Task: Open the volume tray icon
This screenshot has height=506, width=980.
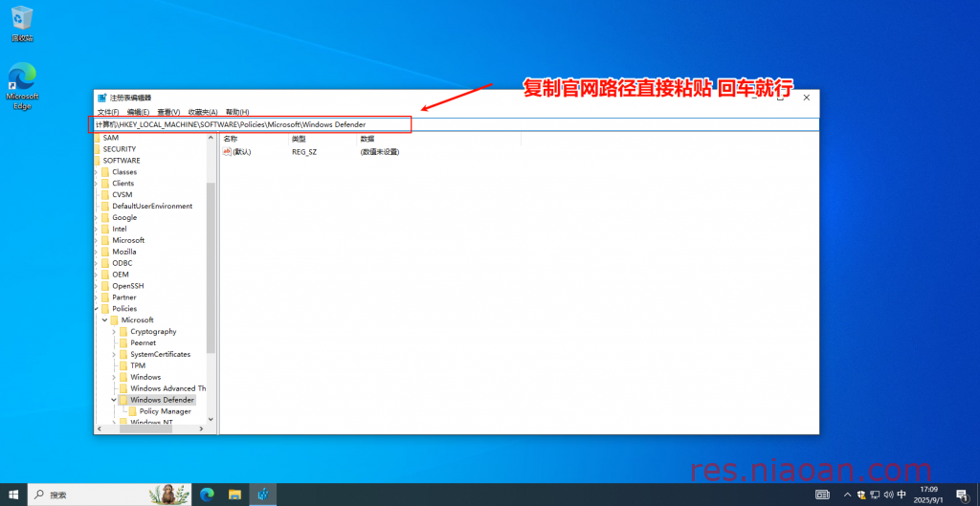Action: point(888,495)
